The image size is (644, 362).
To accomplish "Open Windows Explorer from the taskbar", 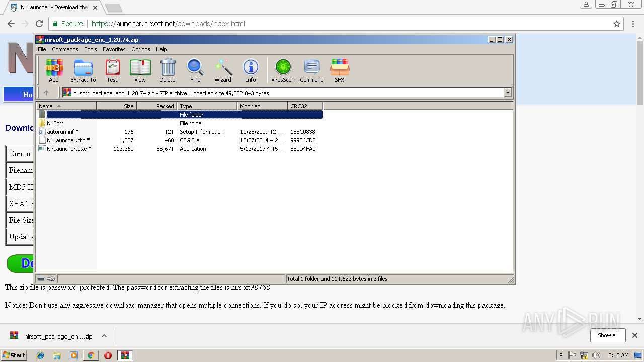I will (57, 355).
